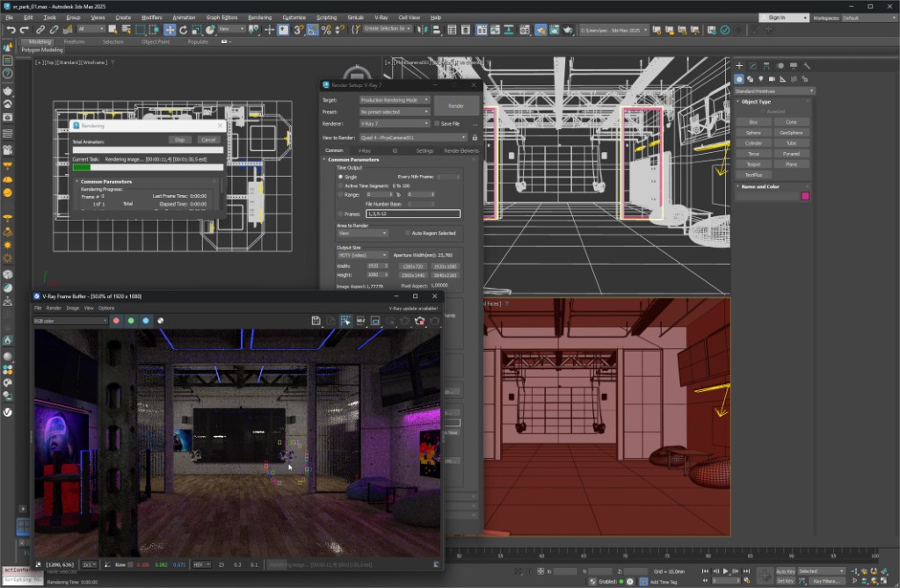Check Auto Region Selected in Render Setup

pos(409,234)
